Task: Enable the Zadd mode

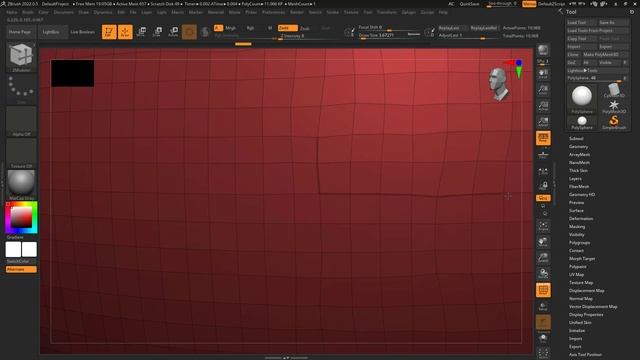Action: coord(287,28)
